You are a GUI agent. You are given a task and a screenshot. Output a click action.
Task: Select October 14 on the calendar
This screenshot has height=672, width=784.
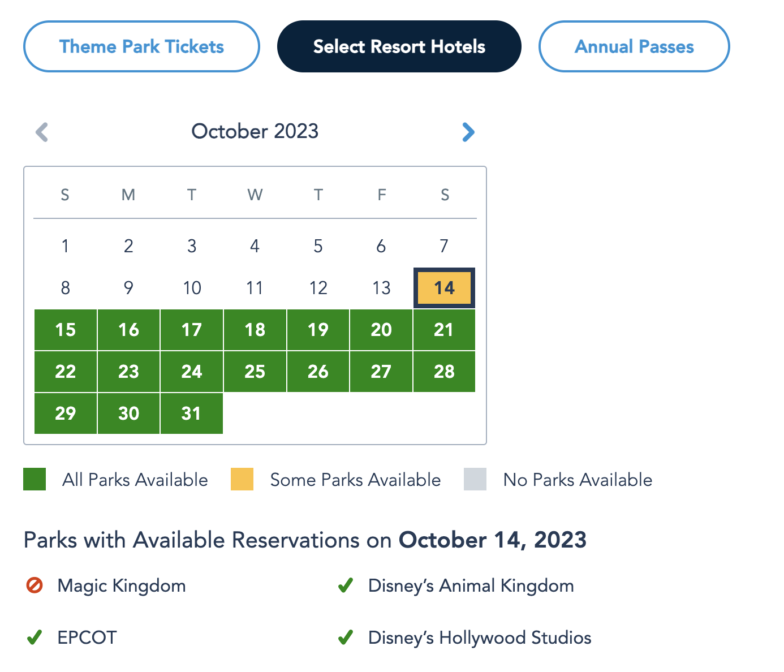click(x=444, y=288)
